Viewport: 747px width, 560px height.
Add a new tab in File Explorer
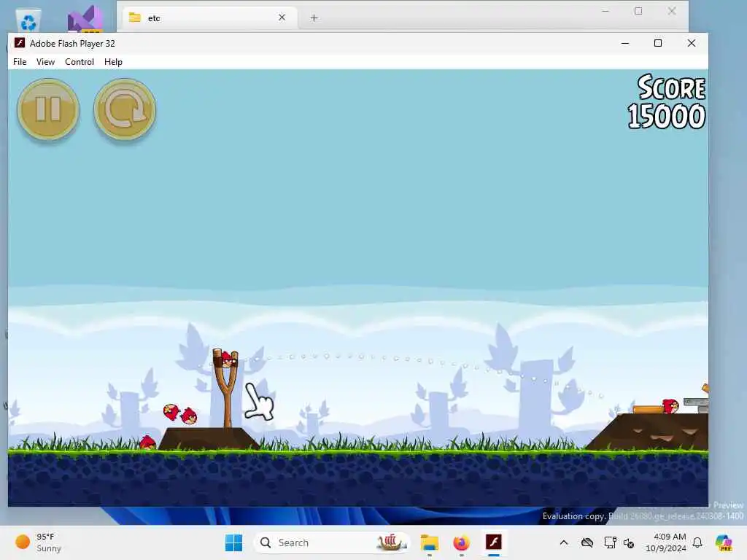pyautogui.click(x=314, y=18)
